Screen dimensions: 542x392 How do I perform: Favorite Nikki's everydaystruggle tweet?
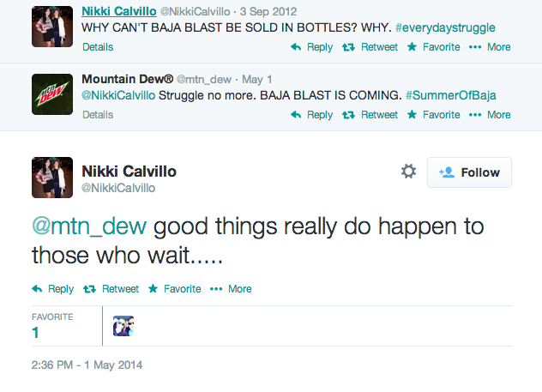(433, 47)
